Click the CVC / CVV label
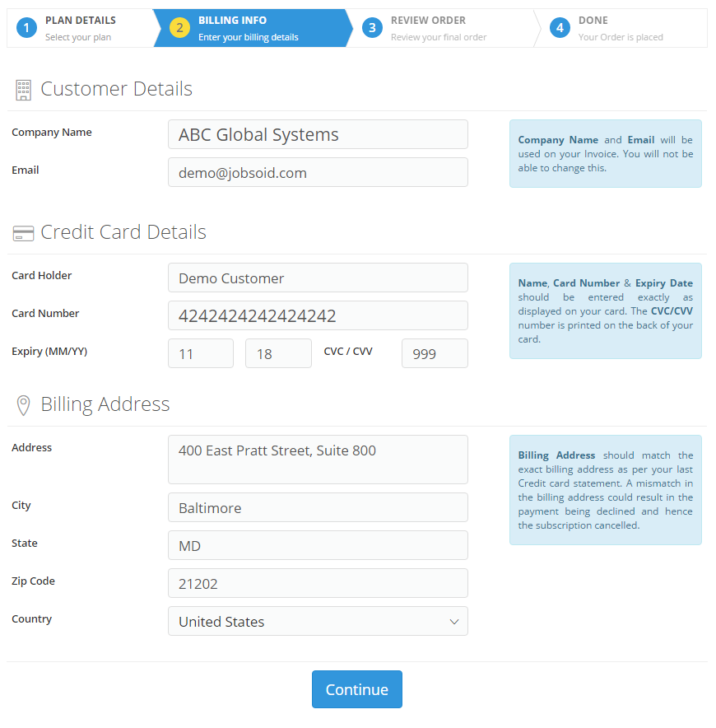This screenshot has width=716, height=728. pos(348,352)
